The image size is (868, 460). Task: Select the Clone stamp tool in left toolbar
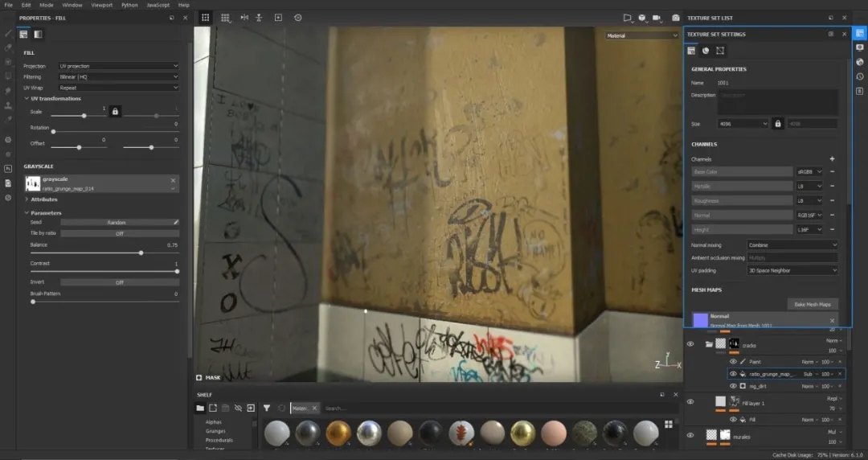click(x=8, y=105)
